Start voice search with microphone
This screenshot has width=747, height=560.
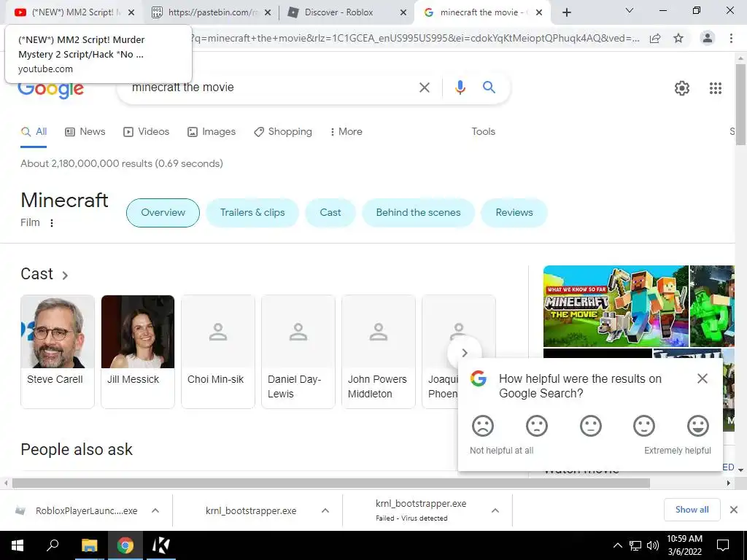(x=460, y=87)
